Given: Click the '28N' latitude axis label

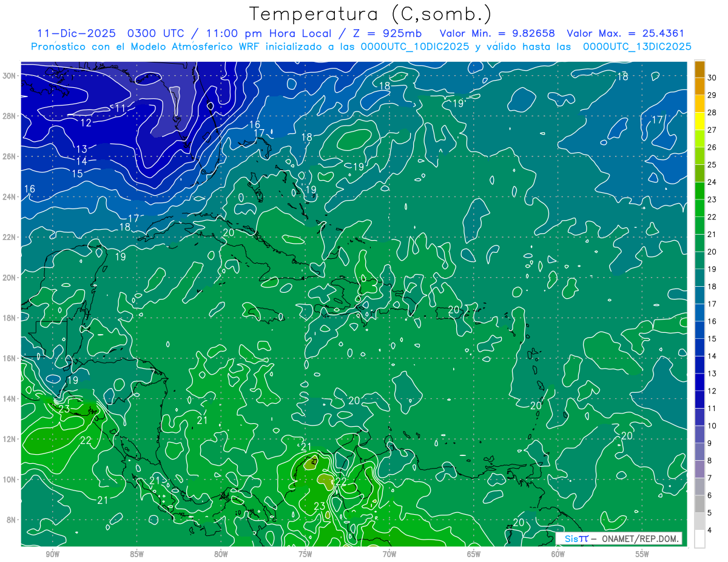Looking at the screenshot, I should click(x=10, y=116).
